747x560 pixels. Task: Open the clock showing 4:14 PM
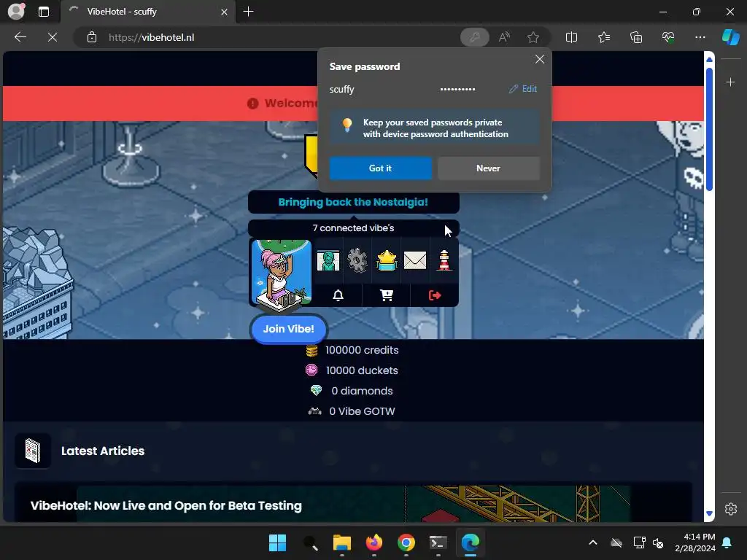tap(695, 542)
